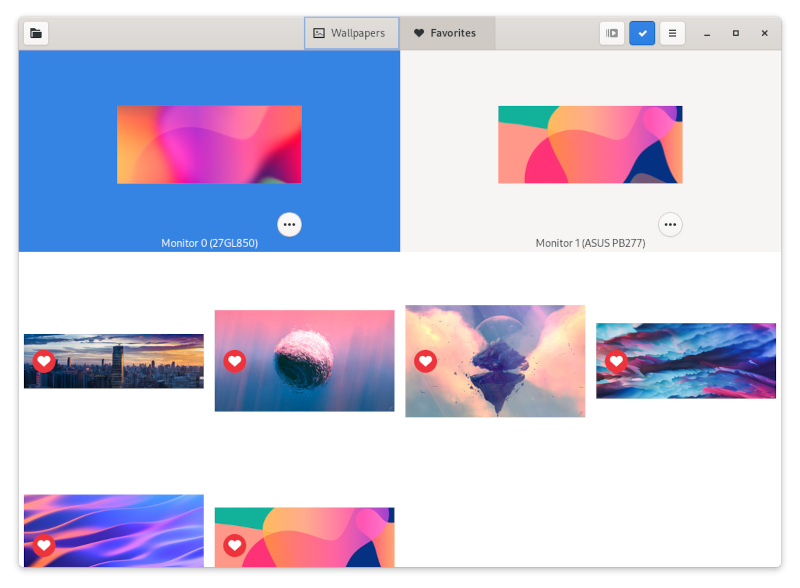Click heart icon on blue clouds wallpaper
Screen dimensions: 800x588
(x=616, y=361)
